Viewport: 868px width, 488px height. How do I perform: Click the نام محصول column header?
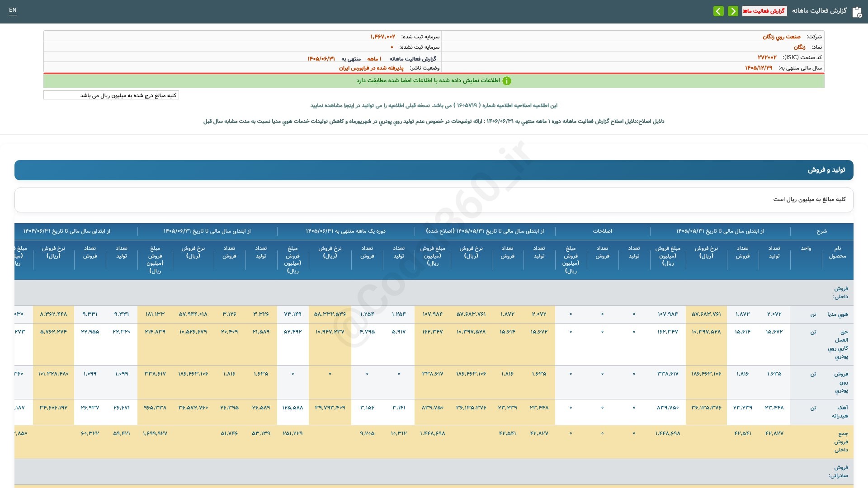click(837, 252)
